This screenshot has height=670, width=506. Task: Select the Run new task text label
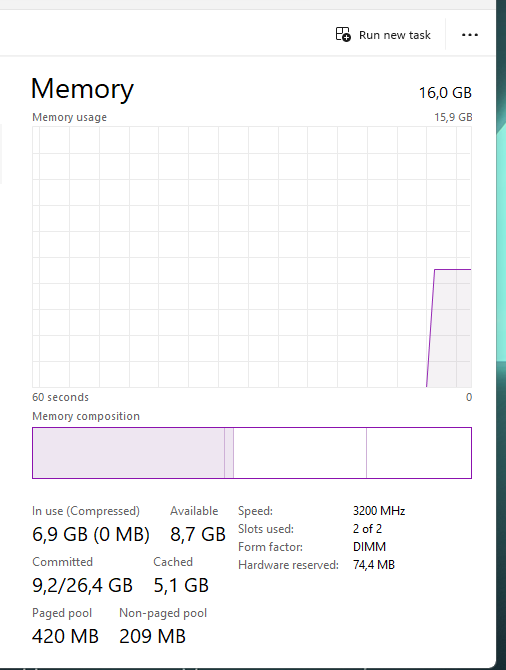(x=394, y=35)
